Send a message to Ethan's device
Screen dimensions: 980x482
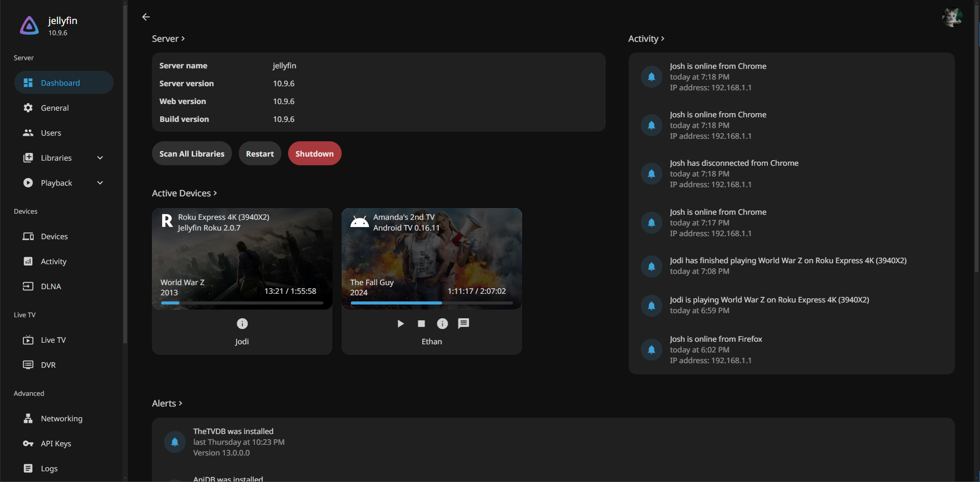coord(463,323)
